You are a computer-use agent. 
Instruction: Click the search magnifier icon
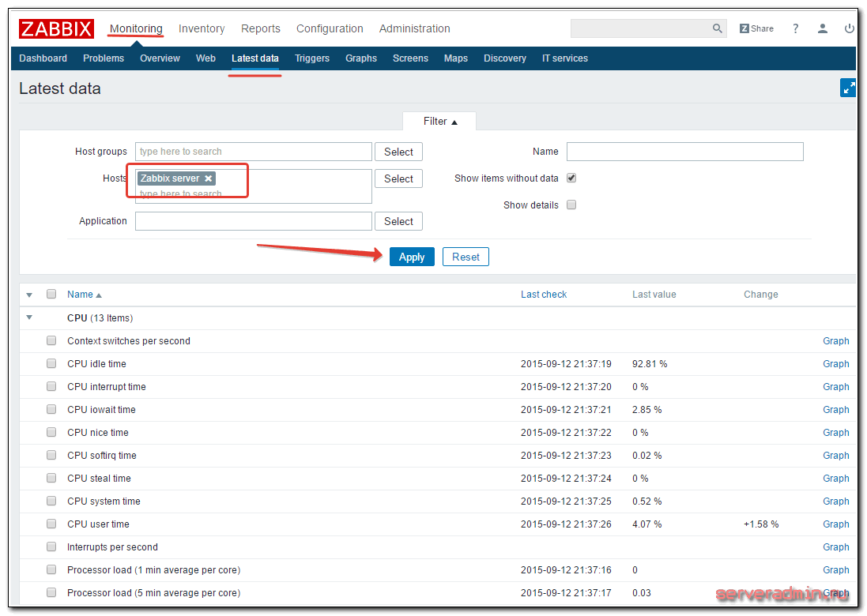coord(717,28)
